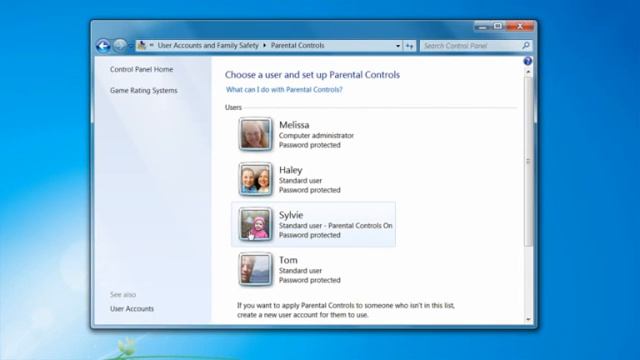Open Game Rating Systems link
This screenshot has height=360, width=640.
tap(144, 90)
